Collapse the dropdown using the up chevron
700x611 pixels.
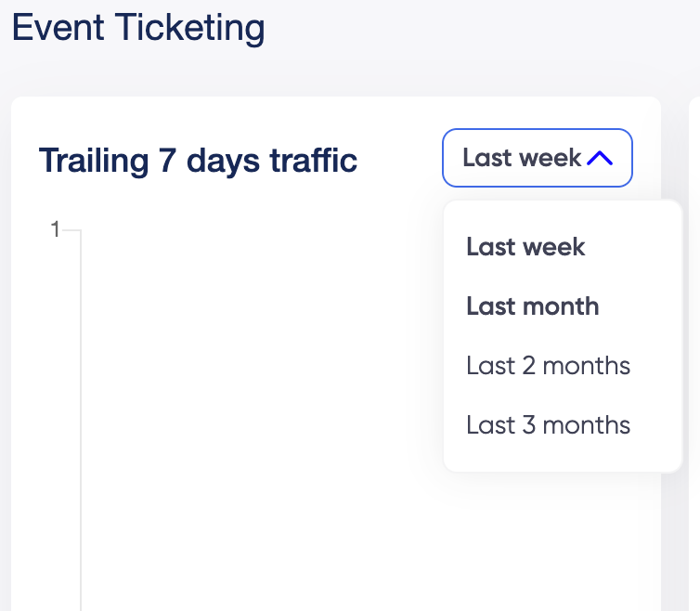(x=601, y=159)
